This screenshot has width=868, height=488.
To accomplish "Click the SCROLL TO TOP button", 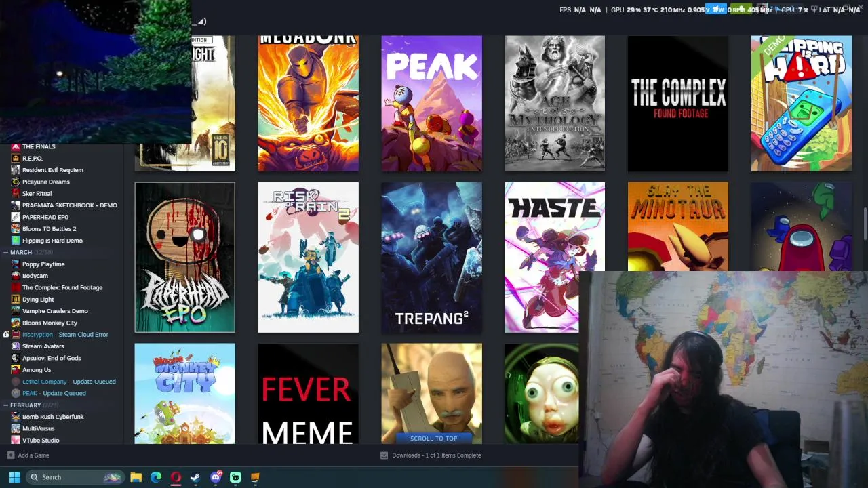I will 433,439.
